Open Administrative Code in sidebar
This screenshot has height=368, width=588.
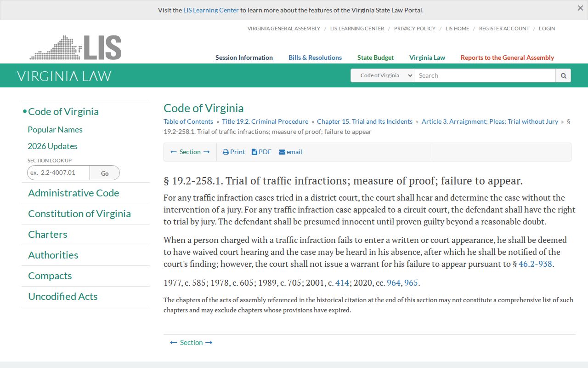point(73,193)
